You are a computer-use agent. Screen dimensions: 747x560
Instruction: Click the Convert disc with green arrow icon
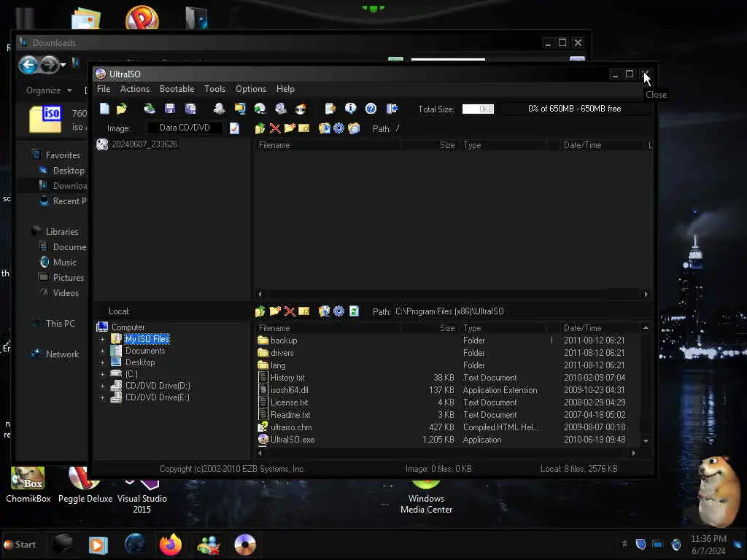tap(260, 109)
